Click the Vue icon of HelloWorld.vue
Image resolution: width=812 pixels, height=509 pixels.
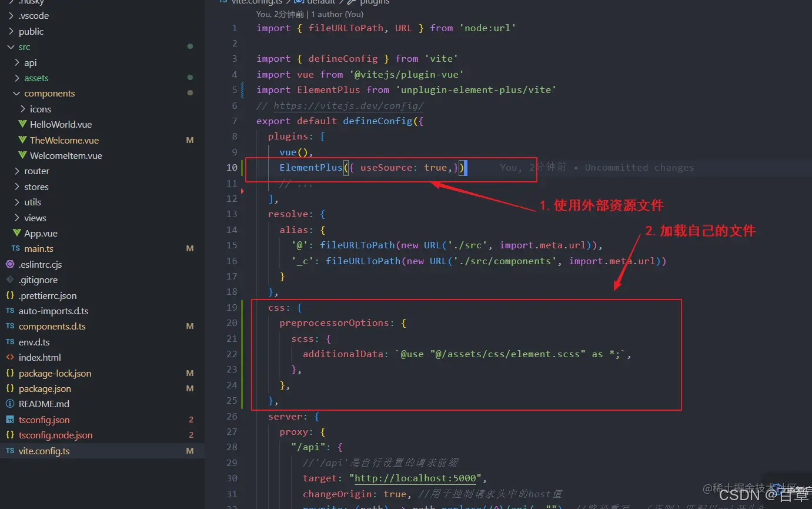click(x=23, y=125)
